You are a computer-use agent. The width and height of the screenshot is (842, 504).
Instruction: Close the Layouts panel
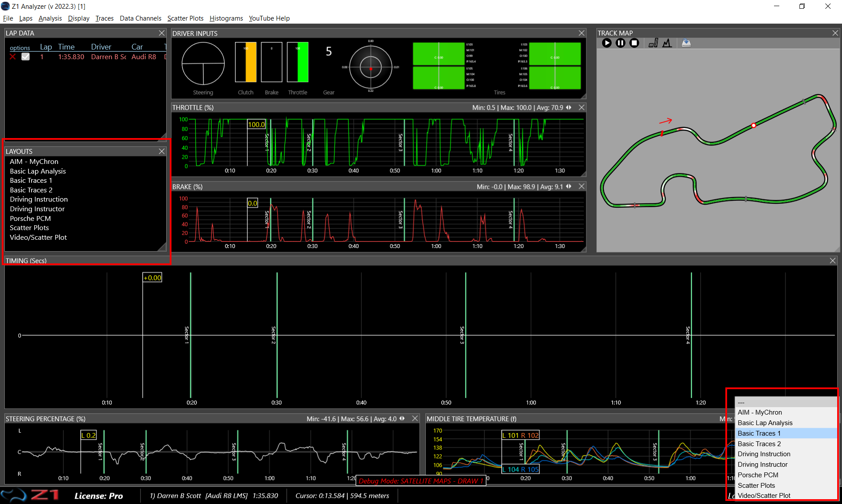[x=162, y=151]
